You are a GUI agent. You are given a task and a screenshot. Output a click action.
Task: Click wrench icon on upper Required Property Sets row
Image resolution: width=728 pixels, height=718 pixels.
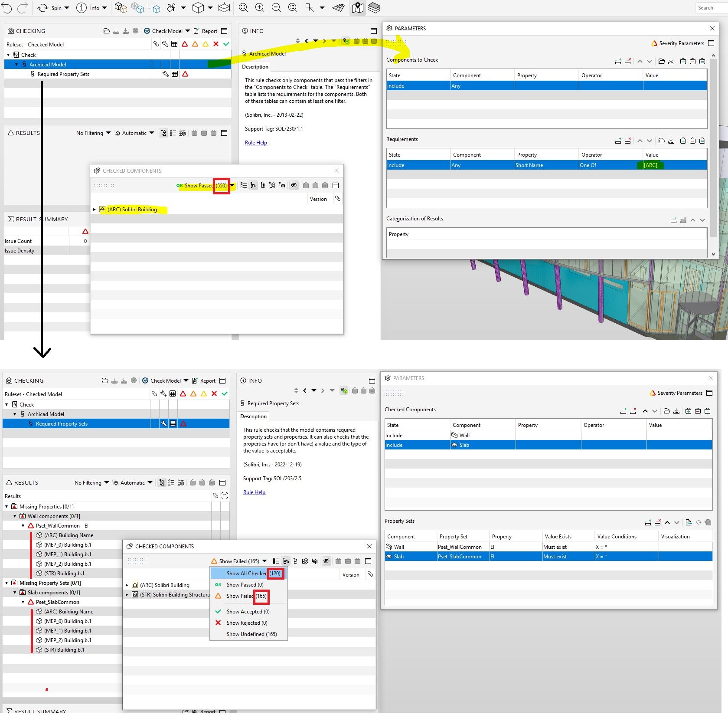[x=165, y=74]
